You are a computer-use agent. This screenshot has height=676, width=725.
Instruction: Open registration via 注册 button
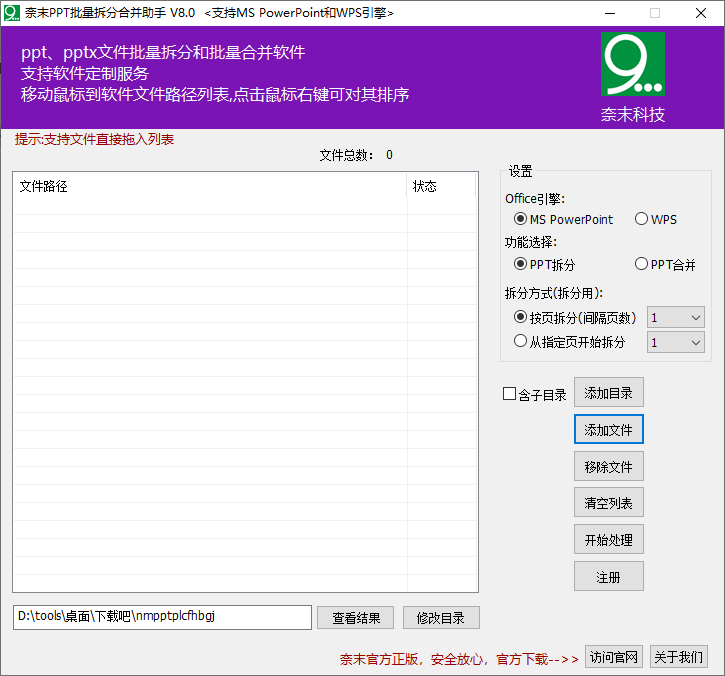point(608,577)
